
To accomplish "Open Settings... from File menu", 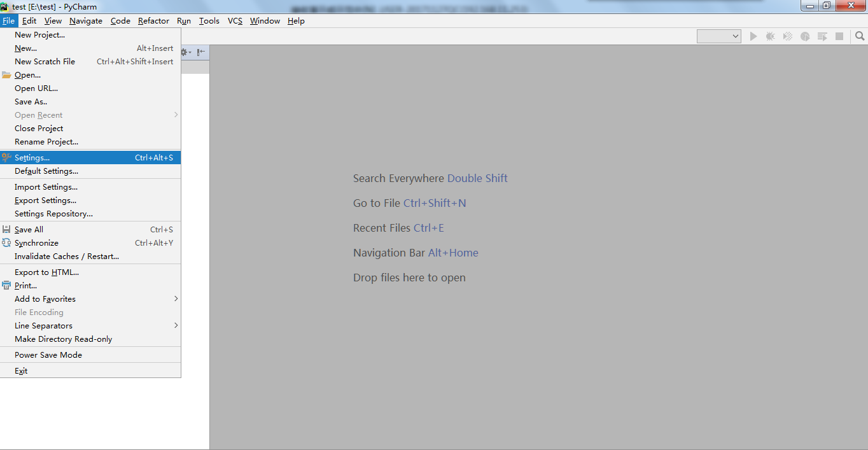I will tap(90, 158).
